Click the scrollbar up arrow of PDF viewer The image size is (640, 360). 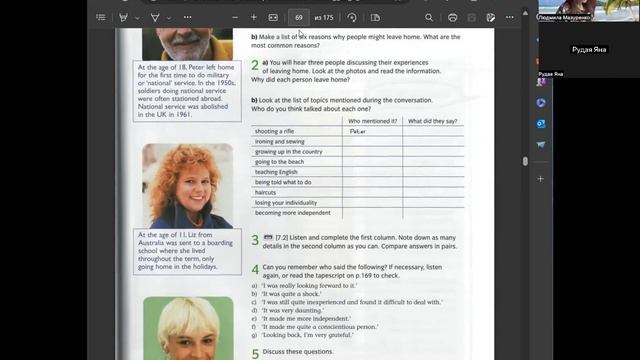[x=525, y=13]
